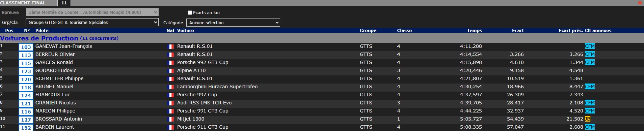The image size is (644, 131).
Task: Click pilot name FRANCOIS Luc
Action: (x=53, y=95)
